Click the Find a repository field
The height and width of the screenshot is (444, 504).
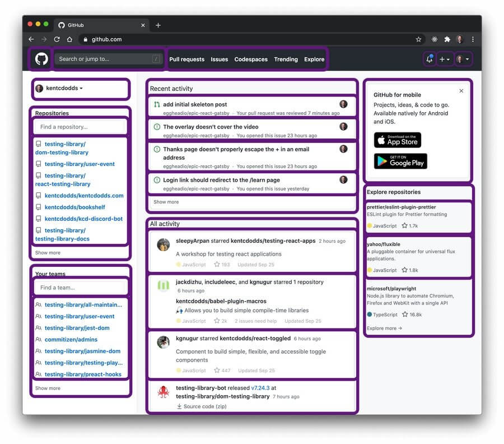(x=80, y=127)
